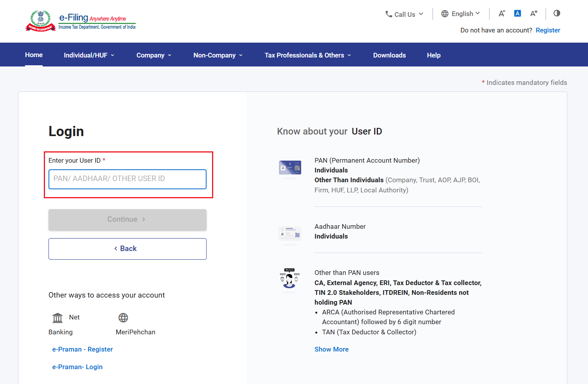Expand the Call Us dropdown
588x384 pixels.
click(x=405, y=14)
